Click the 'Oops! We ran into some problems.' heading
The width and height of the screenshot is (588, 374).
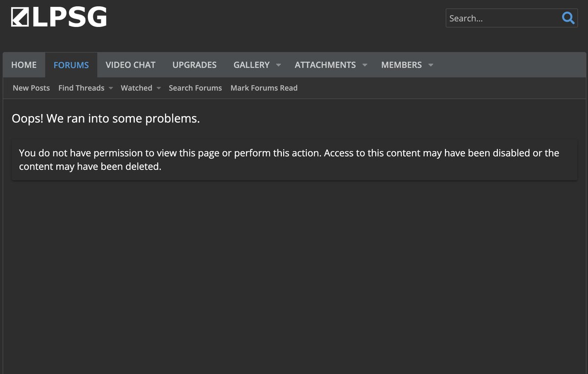point(106,119)
